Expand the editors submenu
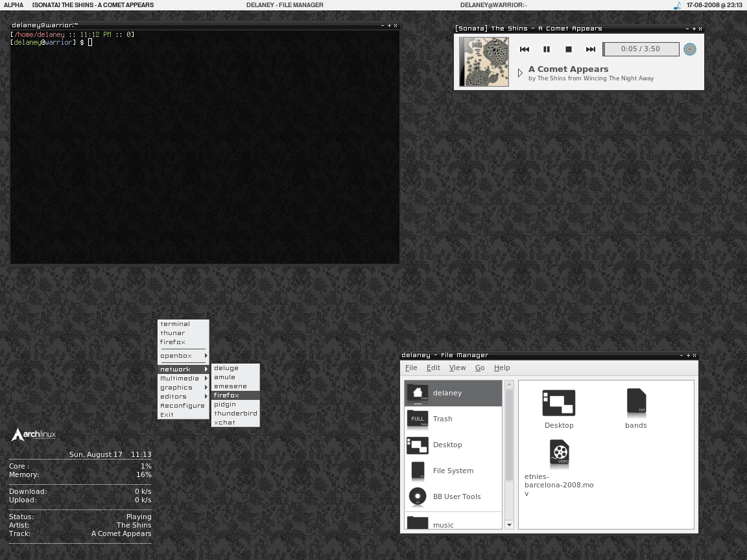This screenshot has height=560, width=747. [184, 396]
